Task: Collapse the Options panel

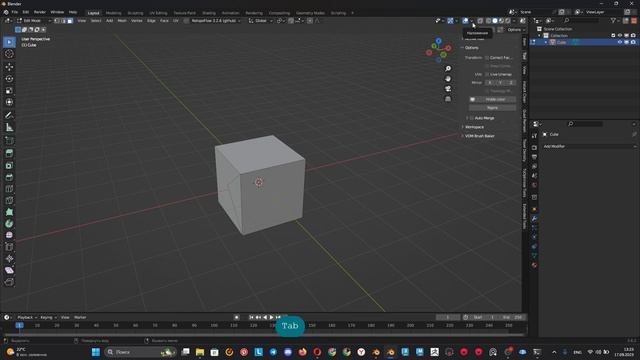Action: [471, 48]
